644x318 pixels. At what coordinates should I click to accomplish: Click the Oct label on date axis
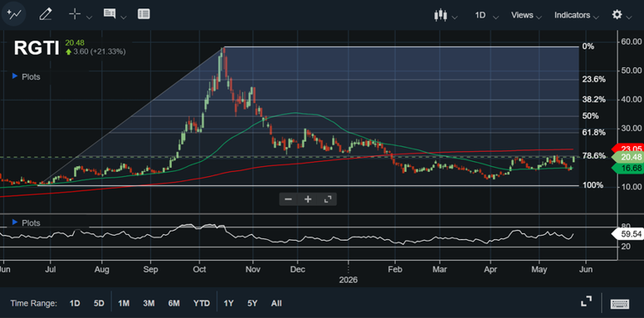click(200, 269)
